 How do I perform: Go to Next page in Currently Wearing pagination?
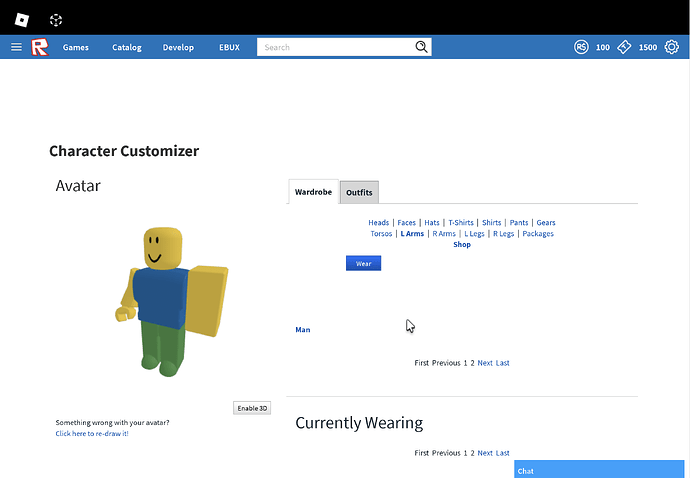click(x=485, y=452)
